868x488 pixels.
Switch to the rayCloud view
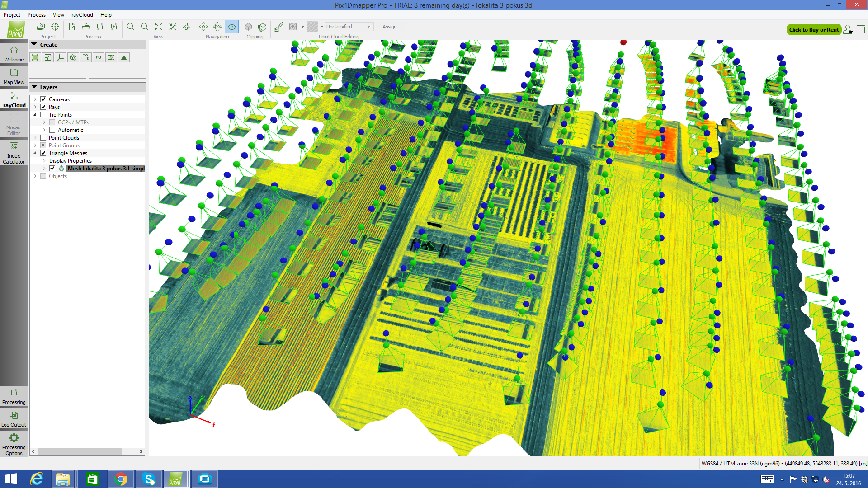tap(14, 99)
